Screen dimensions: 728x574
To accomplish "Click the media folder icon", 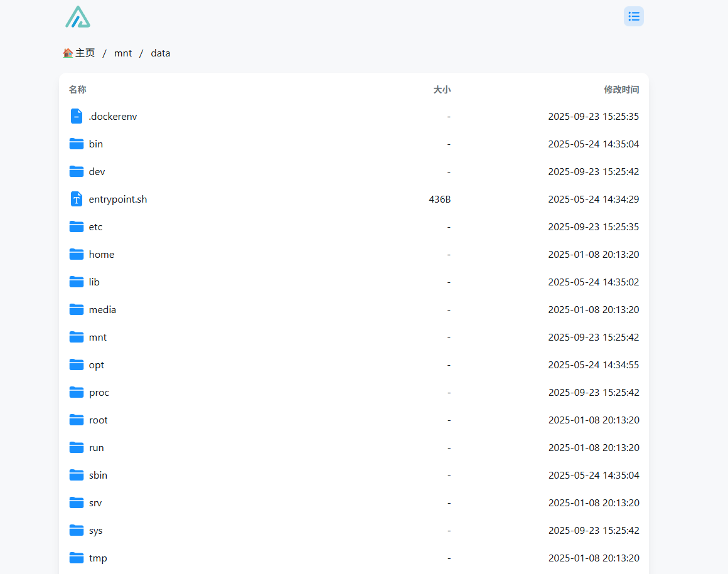I will (x=77, y=309).
